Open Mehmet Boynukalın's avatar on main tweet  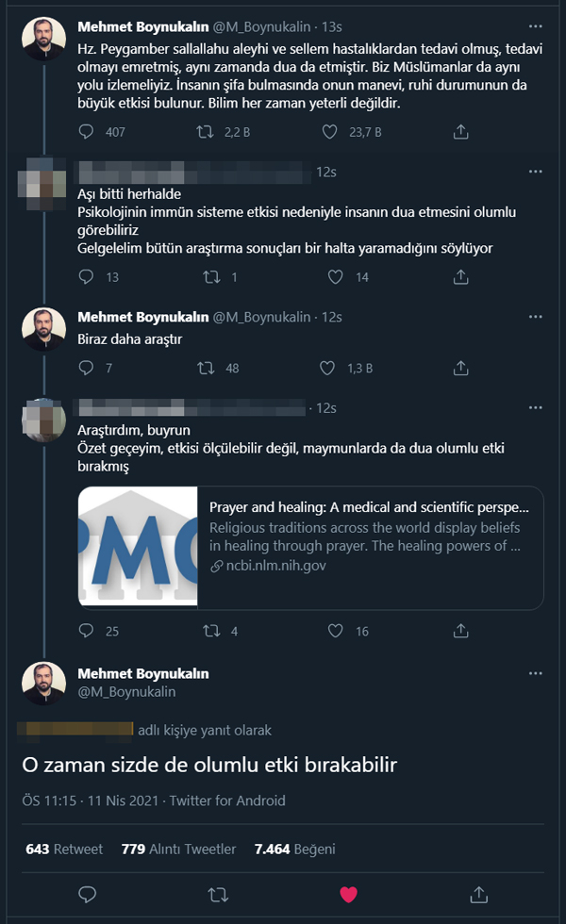[x=43, y=684]
